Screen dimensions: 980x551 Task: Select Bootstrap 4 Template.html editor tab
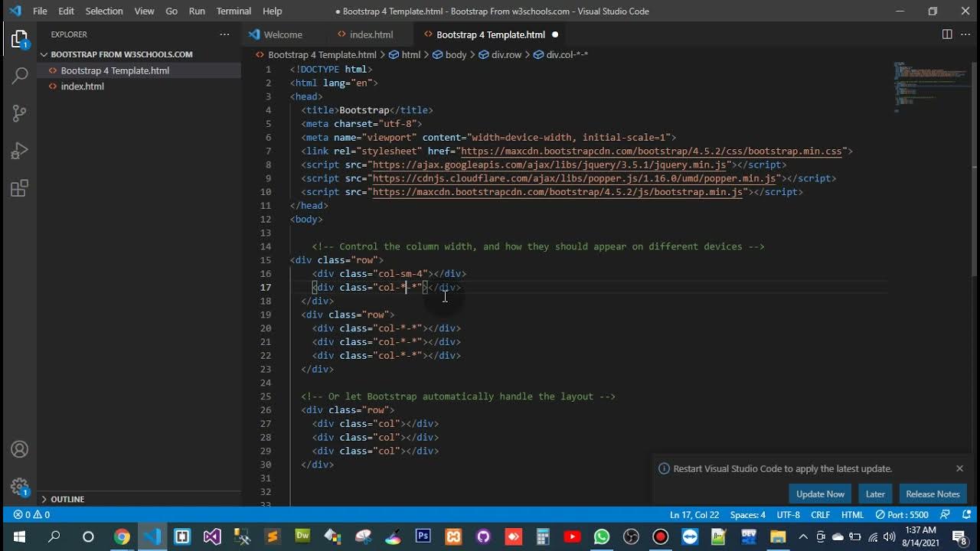coord(491,34)
